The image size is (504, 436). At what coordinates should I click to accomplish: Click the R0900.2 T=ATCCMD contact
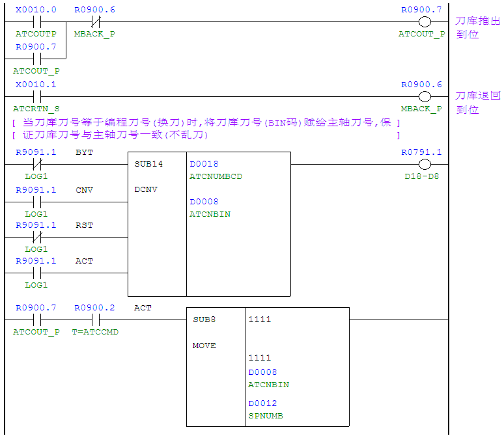94,320
